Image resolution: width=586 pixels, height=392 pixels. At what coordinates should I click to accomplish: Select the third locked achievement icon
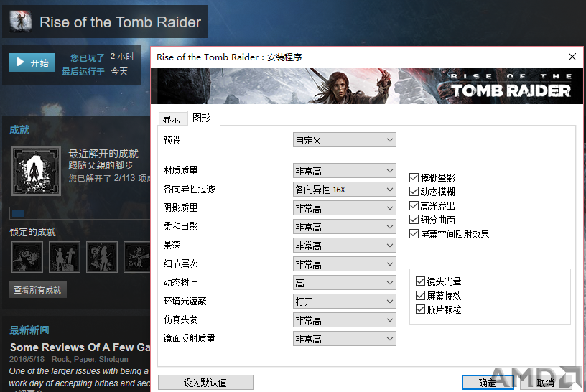[x=102, y=257]
